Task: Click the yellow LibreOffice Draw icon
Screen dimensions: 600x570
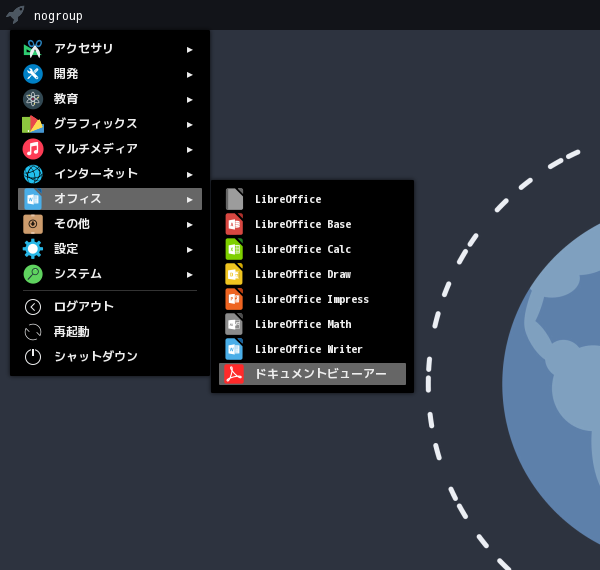Action: (x=234, y=274)
